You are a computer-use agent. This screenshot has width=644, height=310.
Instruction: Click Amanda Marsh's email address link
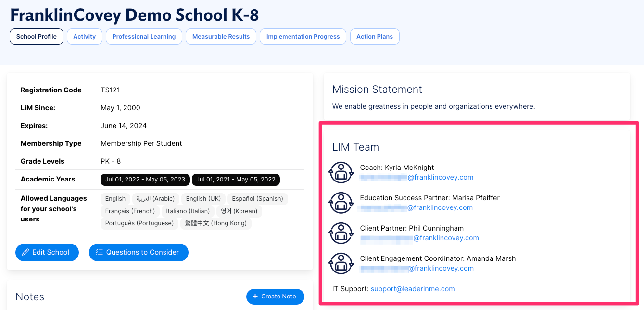(x=417, y=268)
